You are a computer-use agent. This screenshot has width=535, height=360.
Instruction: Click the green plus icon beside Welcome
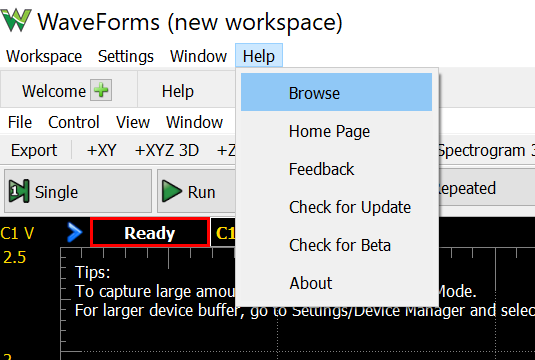click(101, 90)
